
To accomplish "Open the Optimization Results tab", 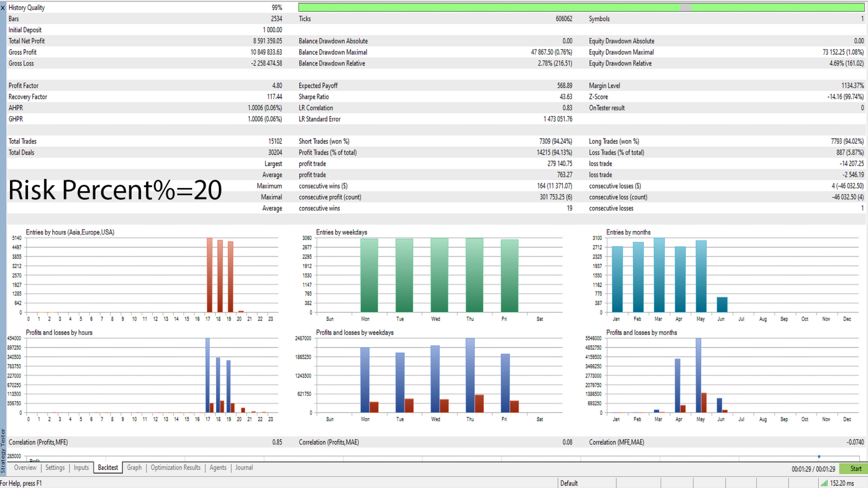I will [175, 468].
